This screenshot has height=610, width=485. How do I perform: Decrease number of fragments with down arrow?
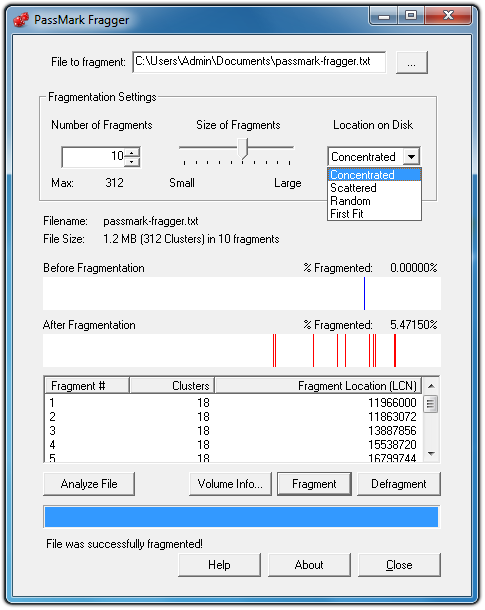132,162
